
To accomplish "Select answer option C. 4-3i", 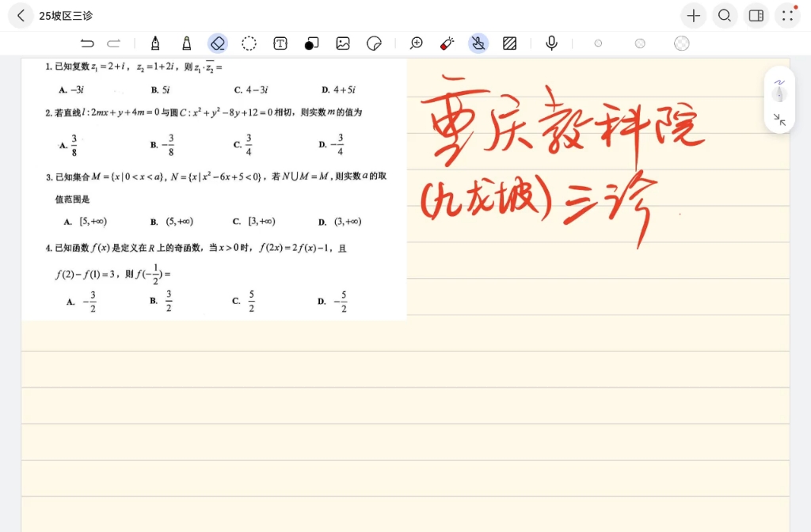I will pyautogui.click(x=251, y=90).
